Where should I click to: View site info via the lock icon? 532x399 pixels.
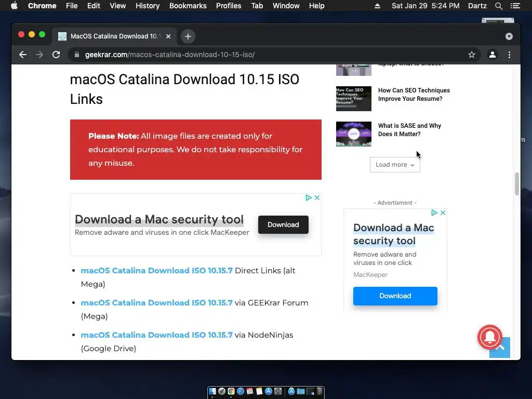tap(77, 55)
